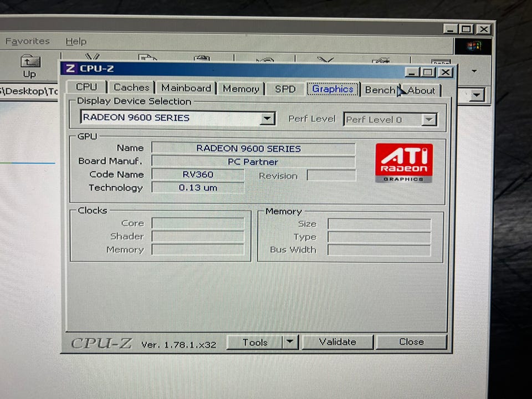Maximize the Explorer window behind CPU-Z

click(467, 29)
